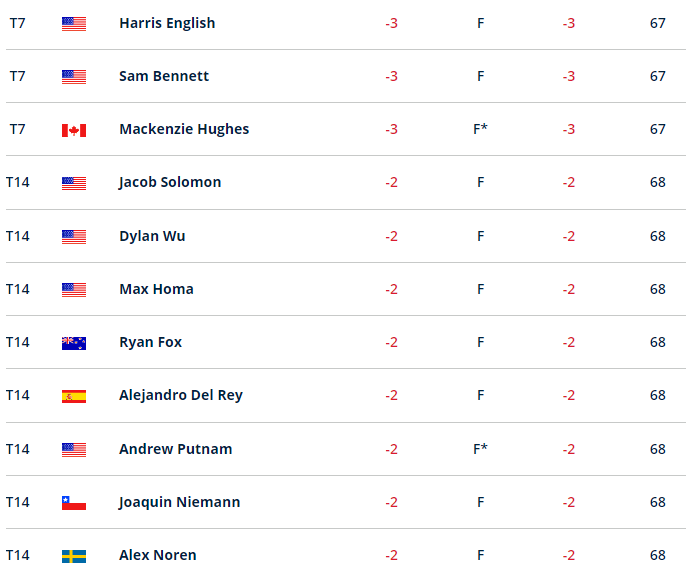Open Sam Bennett's player profile
Image resolution: width=686 pixels, height=578 pixels.
pyautogui.click(x=164, y=76)
